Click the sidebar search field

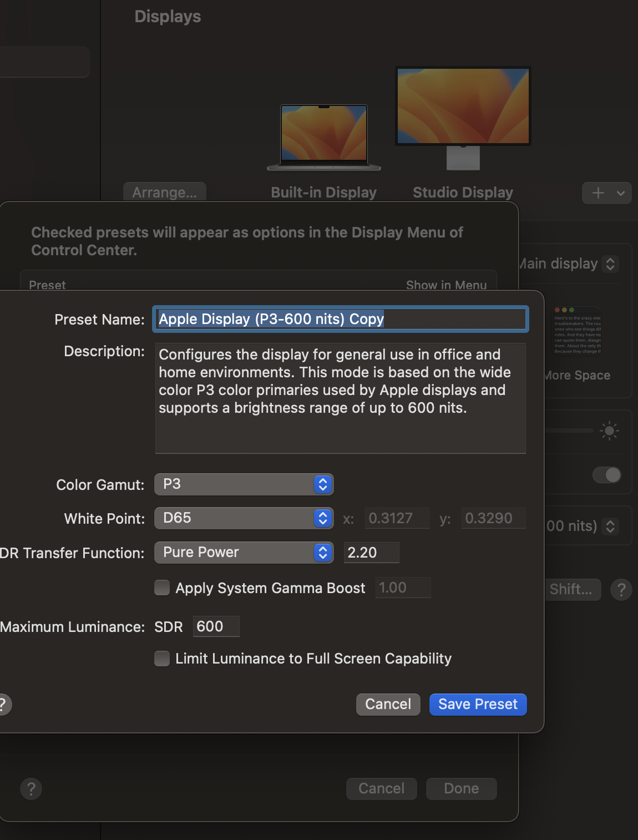tap(44, 62)
